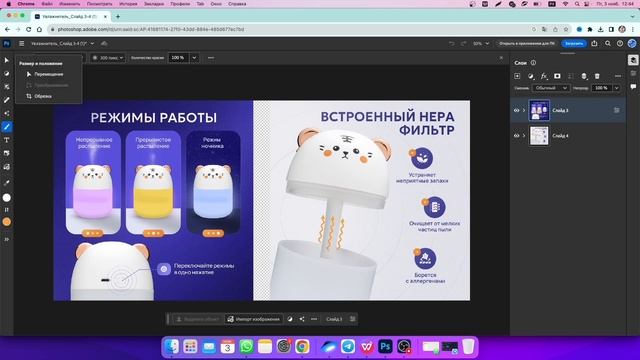The width and height of the screenshot is (640, 360).
Task: Open WhatsApp from the Dock
Action: coord(246,347)
